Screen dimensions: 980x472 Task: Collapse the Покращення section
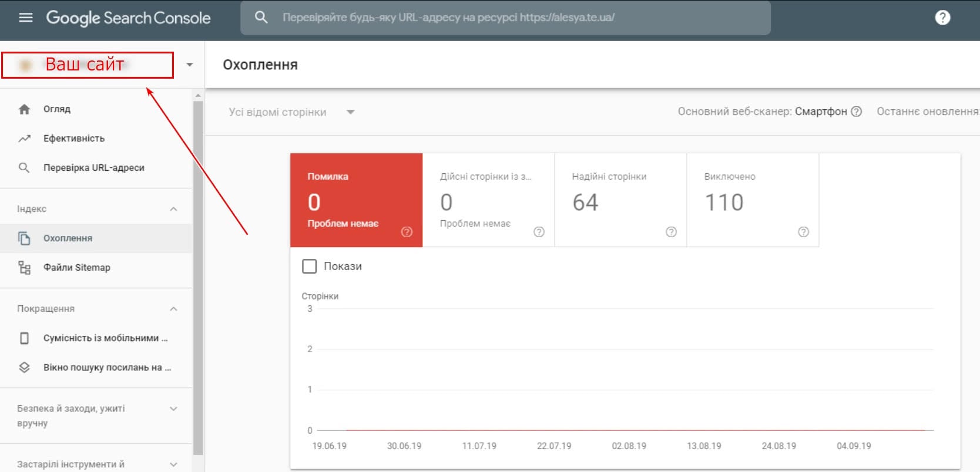[173, 309]
